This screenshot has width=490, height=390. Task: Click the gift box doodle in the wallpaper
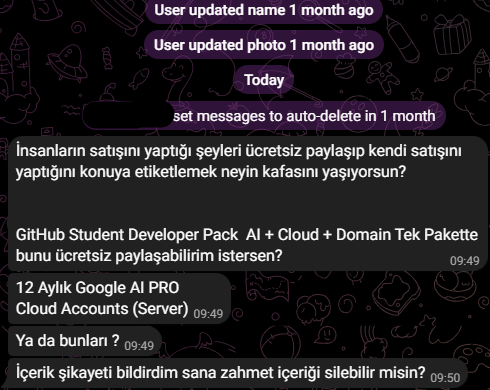[452, 35]
